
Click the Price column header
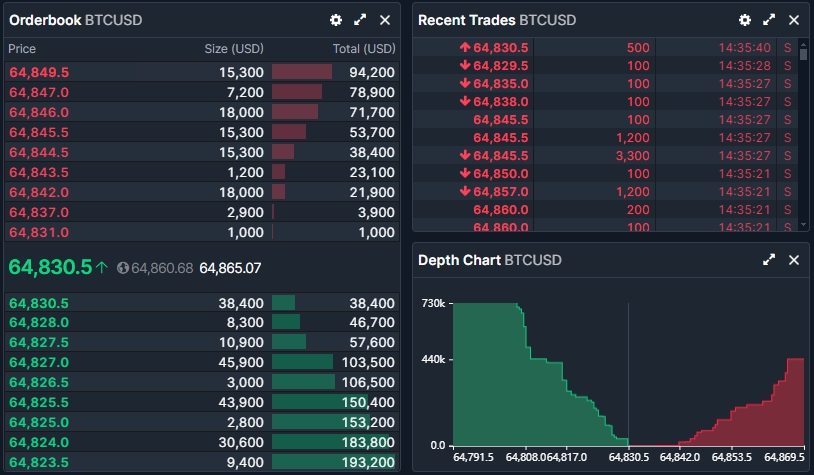click(22, 48)
